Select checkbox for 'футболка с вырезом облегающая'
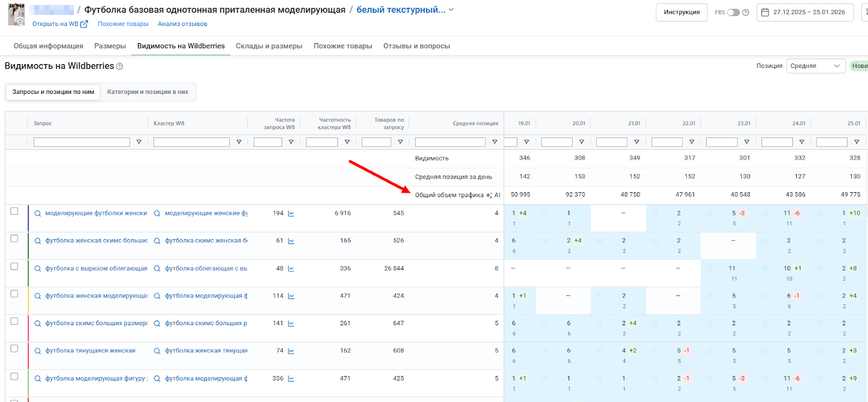The height and width of the screenshot is (402, 868). pos(14,266)
